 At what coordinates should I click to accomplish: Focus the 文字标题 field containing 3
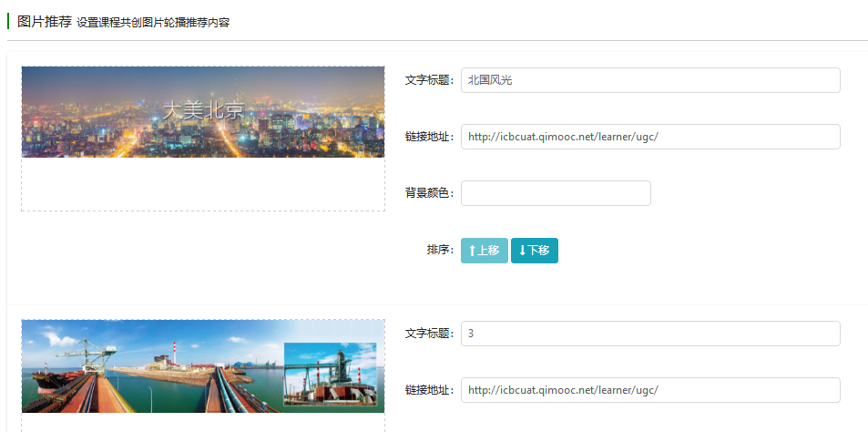coord(650,334)
